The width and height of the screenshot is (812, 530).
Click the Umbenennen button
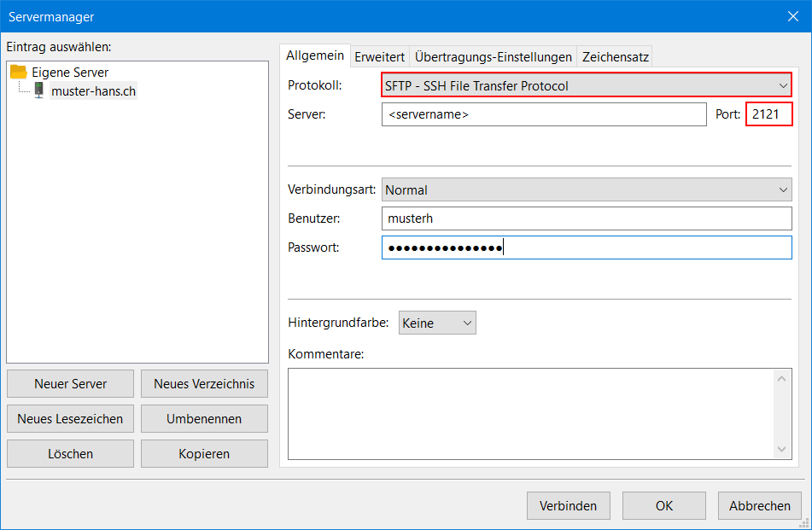point(204,419)
